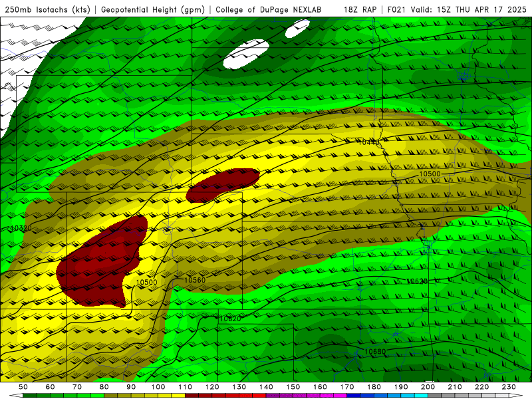Click the larger white oval wind minimum
The image size is (532, 399).
click(245, 55)
